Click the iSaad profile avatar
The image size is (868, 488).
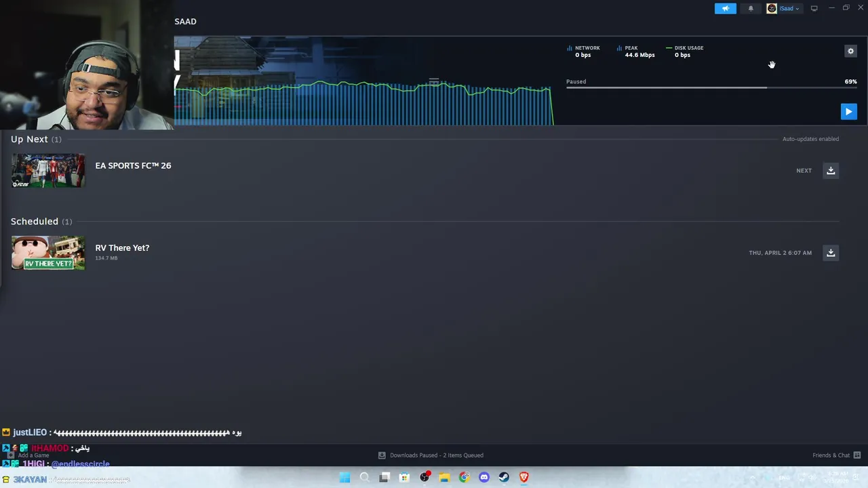coord(772,8)
